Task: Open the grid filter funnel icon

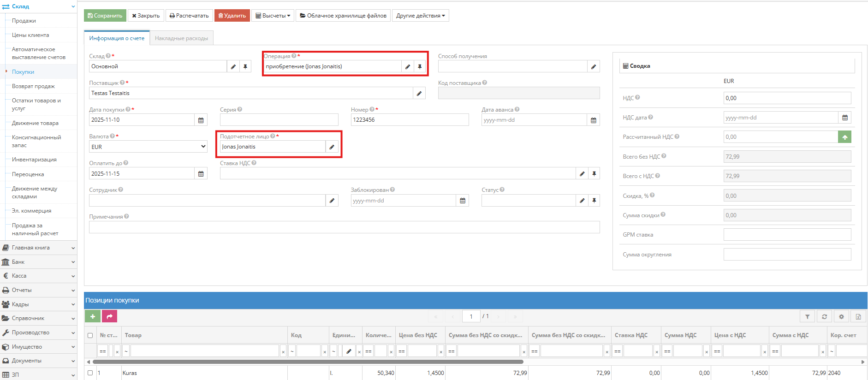Action: pos(807,316)
